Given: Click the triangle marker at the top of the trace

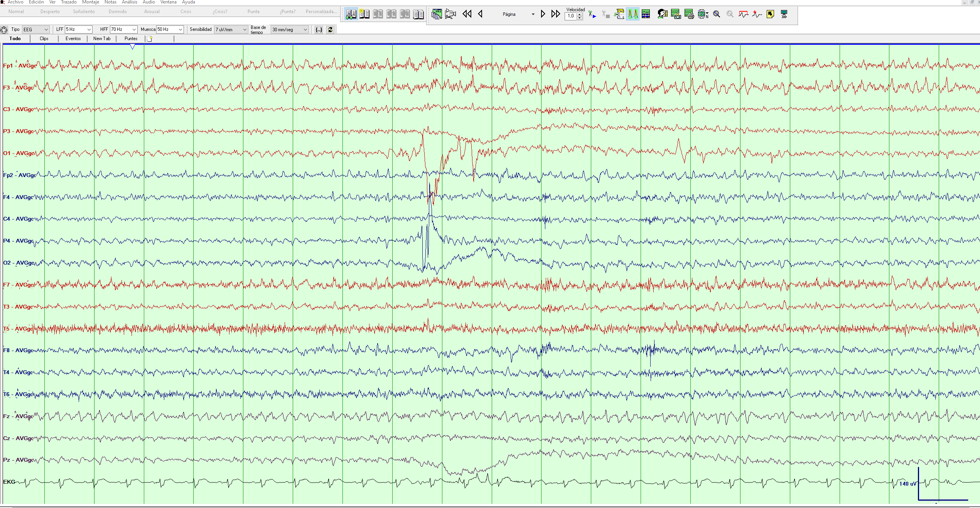Looking at the screenshot, I should (x=132, y=47).
